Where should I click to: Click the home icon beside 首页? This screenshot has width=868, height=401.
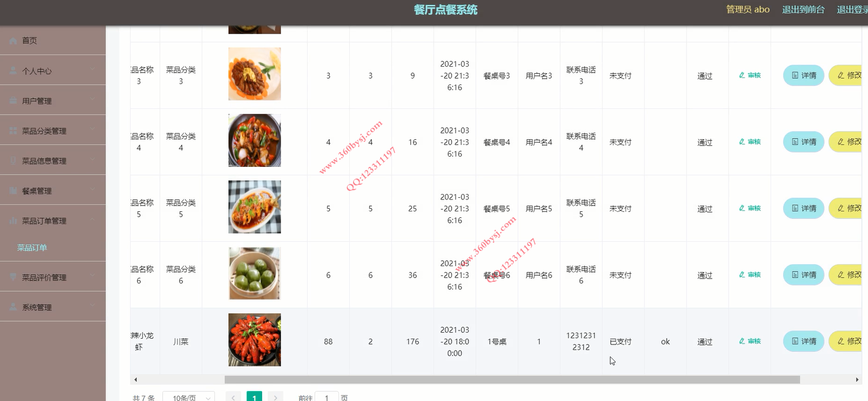13,41
